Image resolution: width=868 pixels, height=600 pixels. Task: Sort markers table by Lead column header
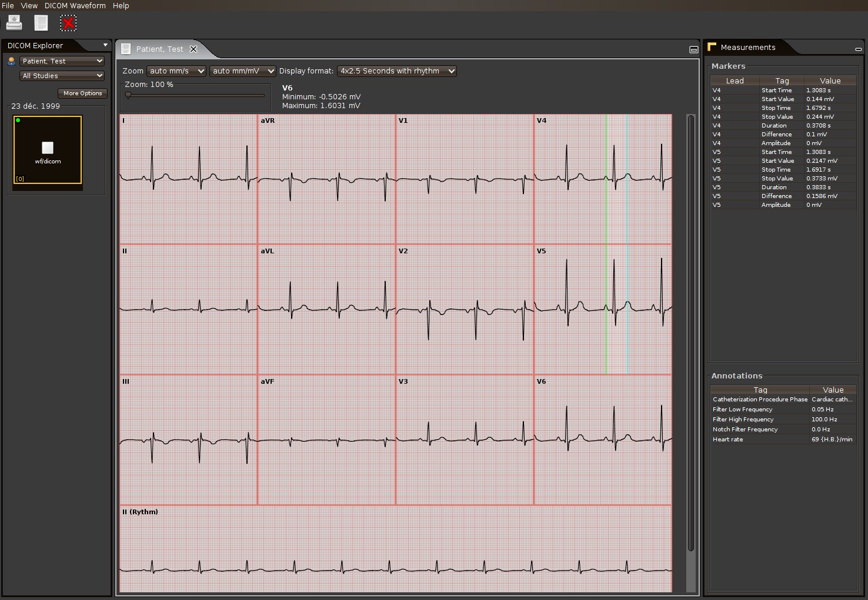(735, 81)
